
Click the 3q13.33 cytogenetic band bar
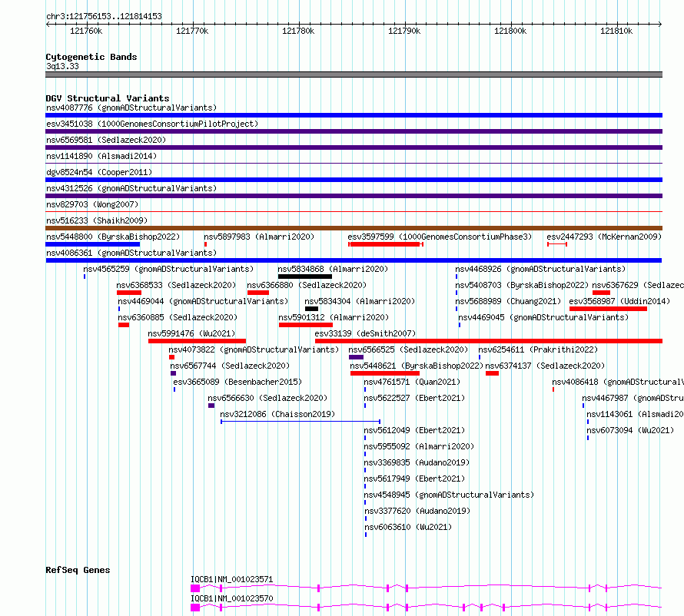[354, 75]
